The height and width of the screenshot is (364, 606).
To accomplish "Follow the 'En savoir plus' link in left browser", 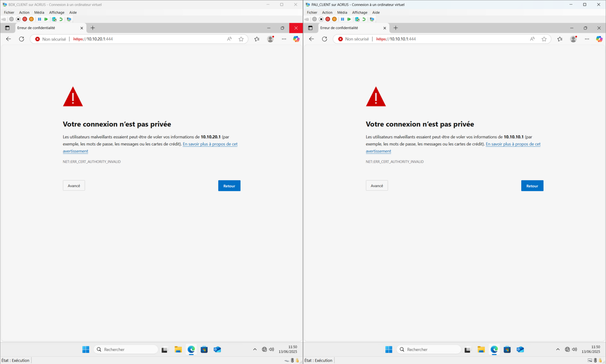I will 210,144.
